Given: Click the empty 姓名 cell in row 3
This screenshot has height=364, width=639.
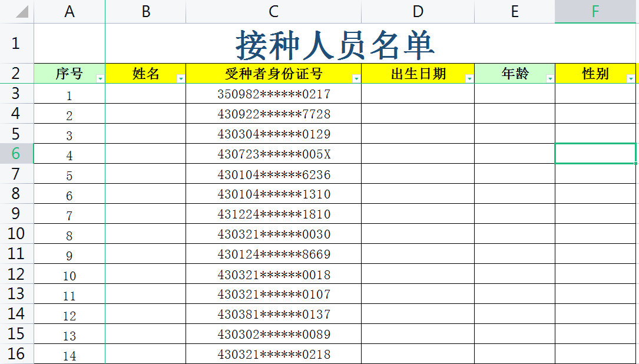Looking at the screenshot, I should tap(145, 94).
